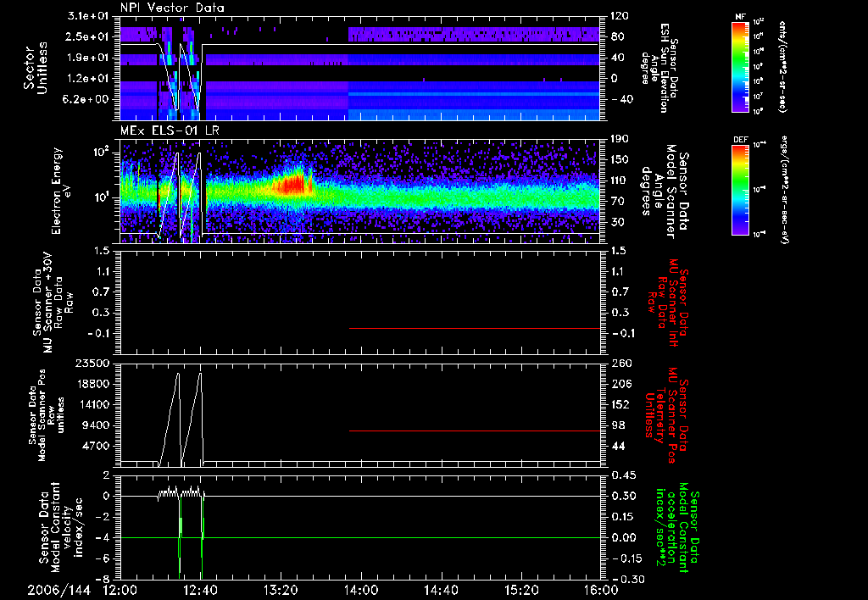Click the 14:00 time axis label
Viewport: 868px width, 600px height.
click(361, 590)
